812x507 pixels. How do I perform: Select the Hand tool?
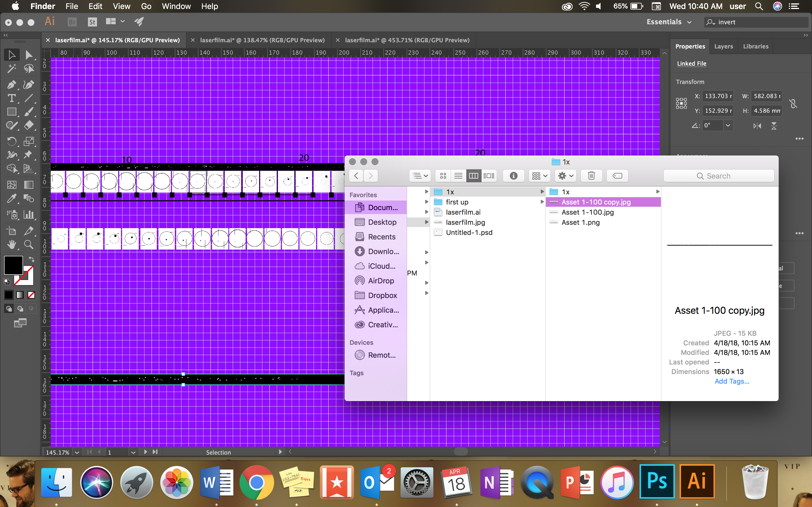12,244
